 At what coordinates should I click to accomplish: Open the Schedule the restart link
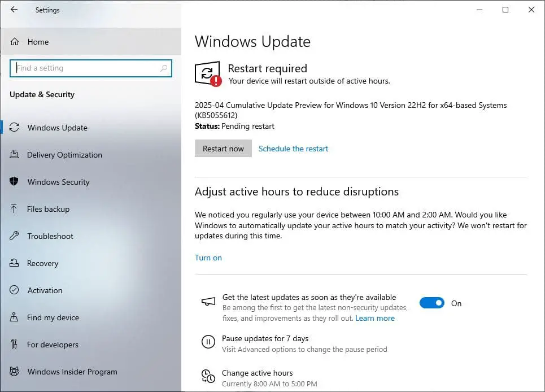click(x=293, y=148)
